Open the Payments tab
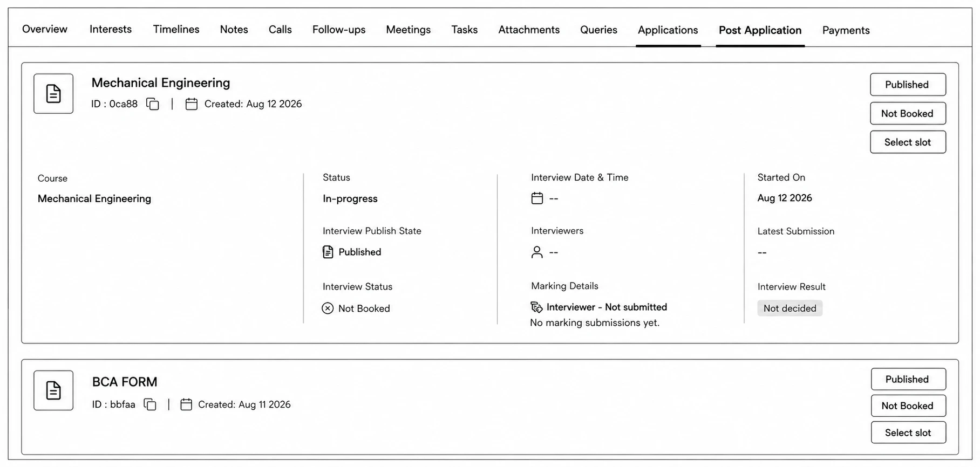The height and width of the screenshot is (467, 980). 846,30
